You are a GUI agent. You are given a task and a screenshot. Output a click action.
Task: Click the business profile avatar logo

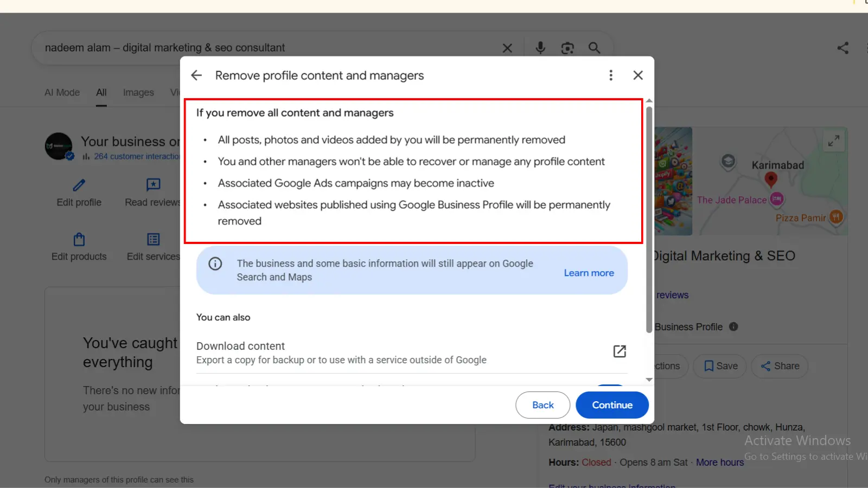[59, 146]
